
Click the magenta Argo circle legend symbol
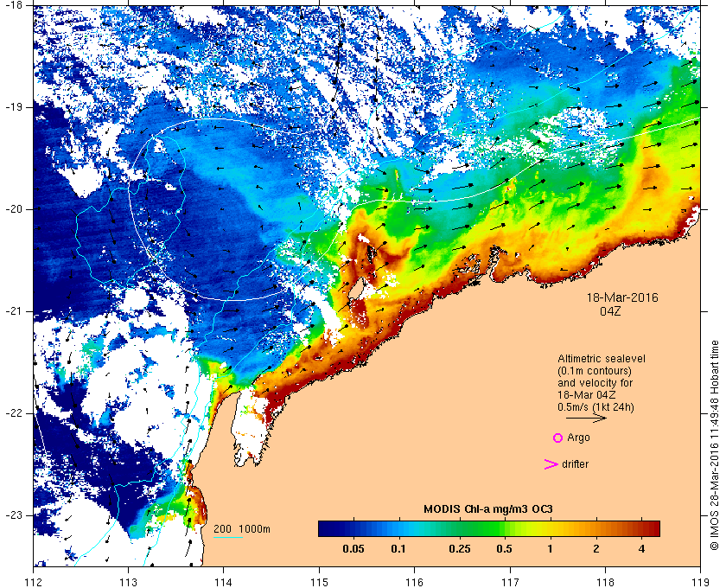(x=558, y=438)
